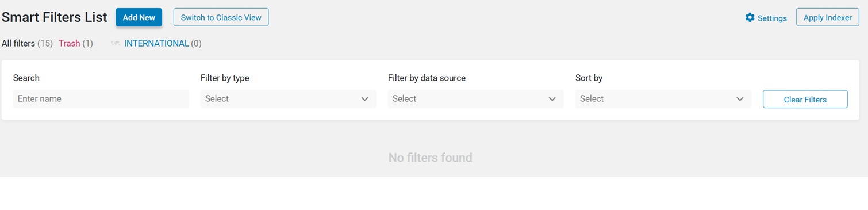Screen dimensions: 868x210
Task: Open the Filter by type select box
Action: [x=288, y=99]
